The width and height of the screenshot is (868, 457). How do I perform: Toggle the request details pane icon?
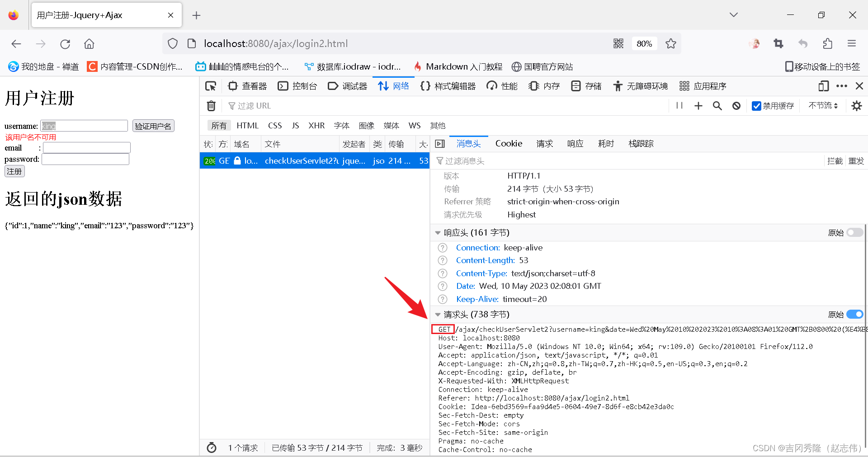click(x=439, y=144)
